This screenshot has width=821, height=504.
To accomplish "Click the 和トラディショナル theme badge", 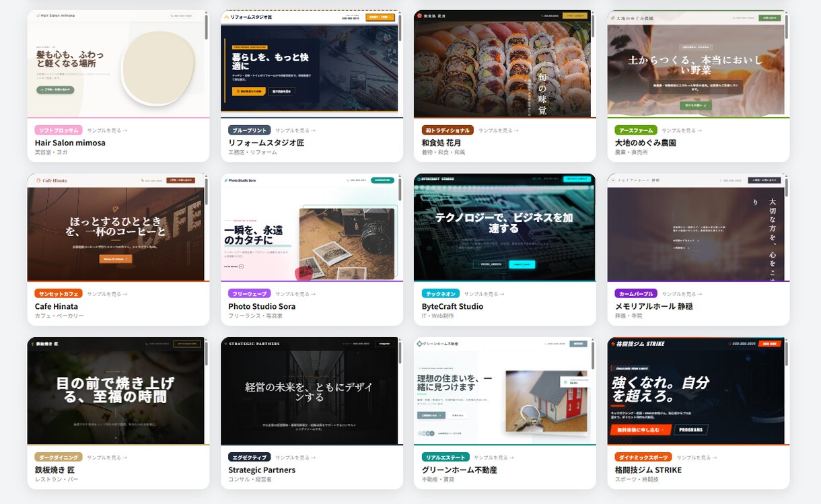I will 448,131.
